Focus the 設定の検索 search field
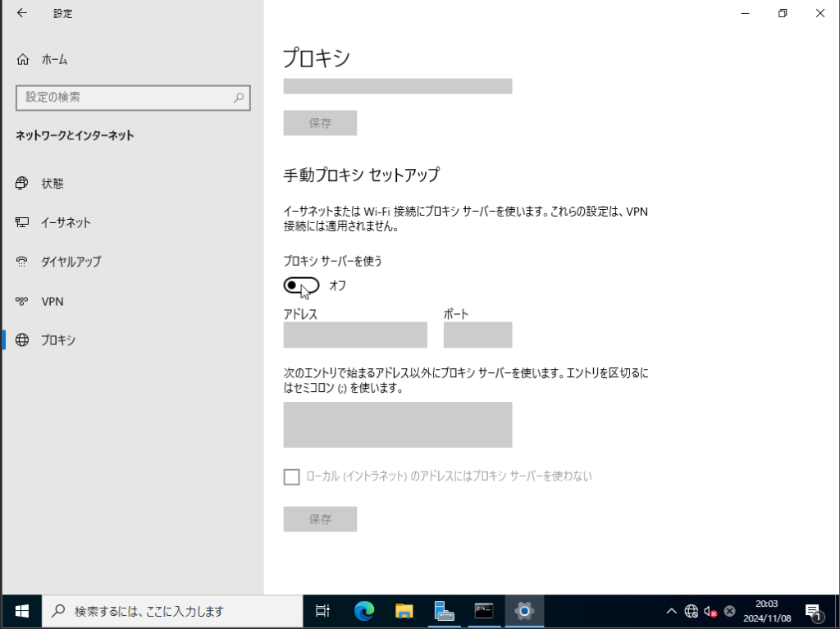Screen dimensions: 840x629 tap(123, 98)
